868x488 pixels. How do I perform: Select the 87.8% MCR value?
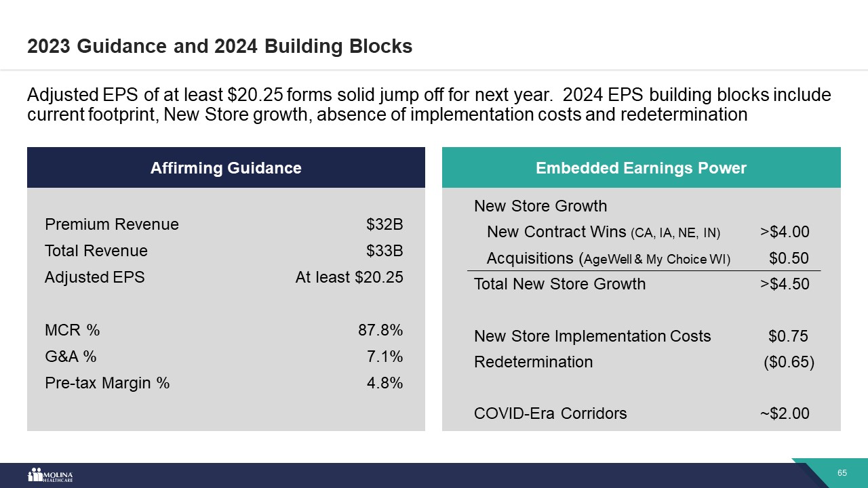click(380, 330)
